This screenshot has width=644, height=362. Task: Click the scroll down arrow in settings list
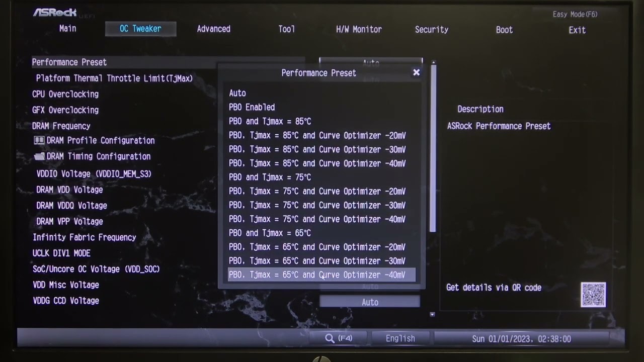click(x=432, y=314)
